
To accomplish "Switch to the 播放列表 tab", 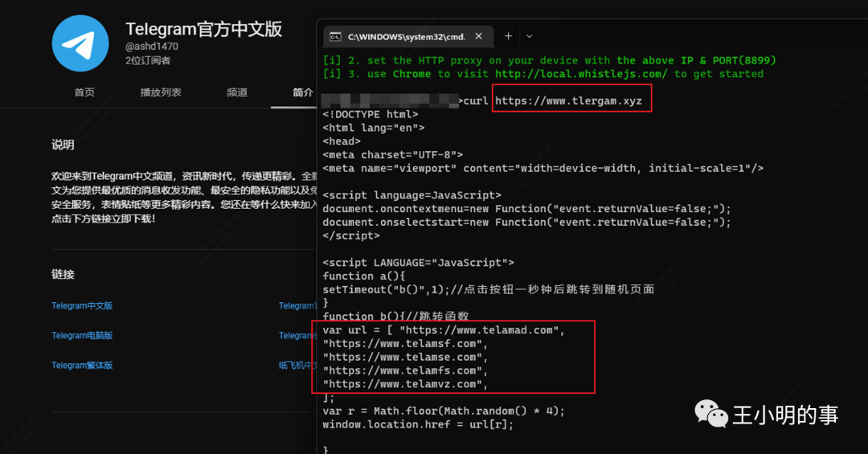I will click(x=161, y=92).
